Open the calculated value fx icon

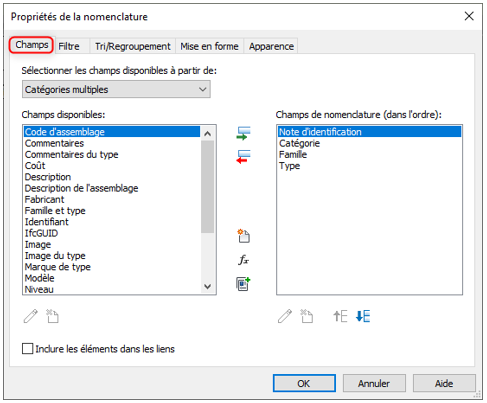pos(243,260)
